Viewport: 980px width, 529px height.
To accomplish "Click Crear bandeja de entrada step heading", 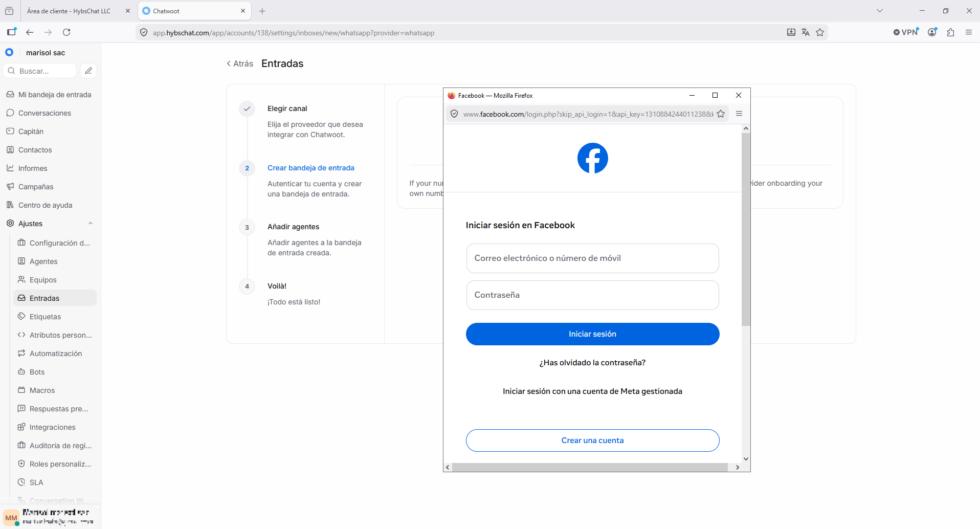I will tap(310, 168).
